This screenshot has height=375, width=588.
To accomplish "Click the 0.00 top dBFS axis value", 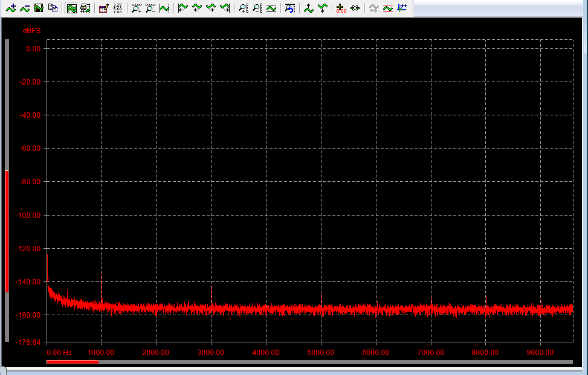I will click(x=33, y=49).
